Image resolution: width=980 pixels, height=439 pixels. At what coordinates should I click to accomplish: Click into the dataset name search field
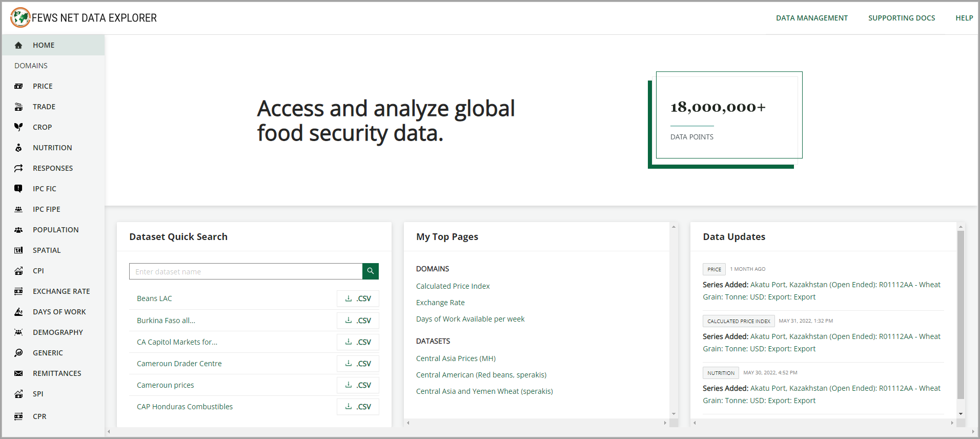click(x=246, y=271)
